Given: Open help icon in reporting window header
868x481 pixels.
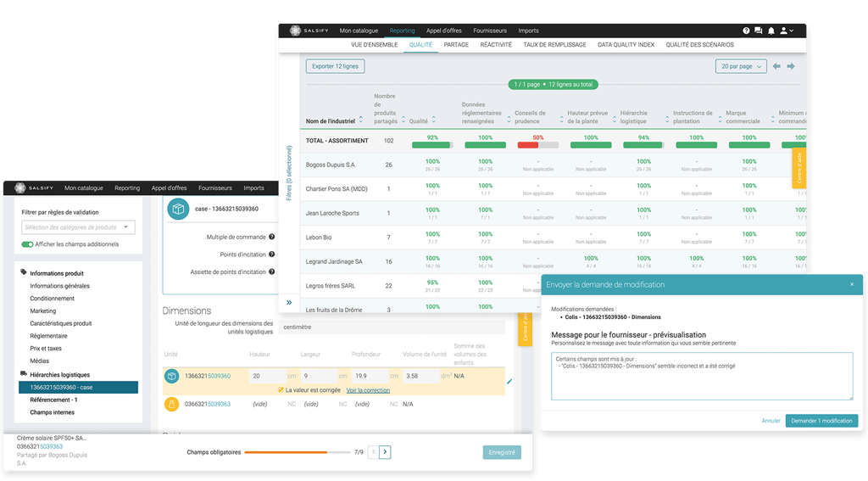Looking at the screenshot, I should (x=746, y=31).
